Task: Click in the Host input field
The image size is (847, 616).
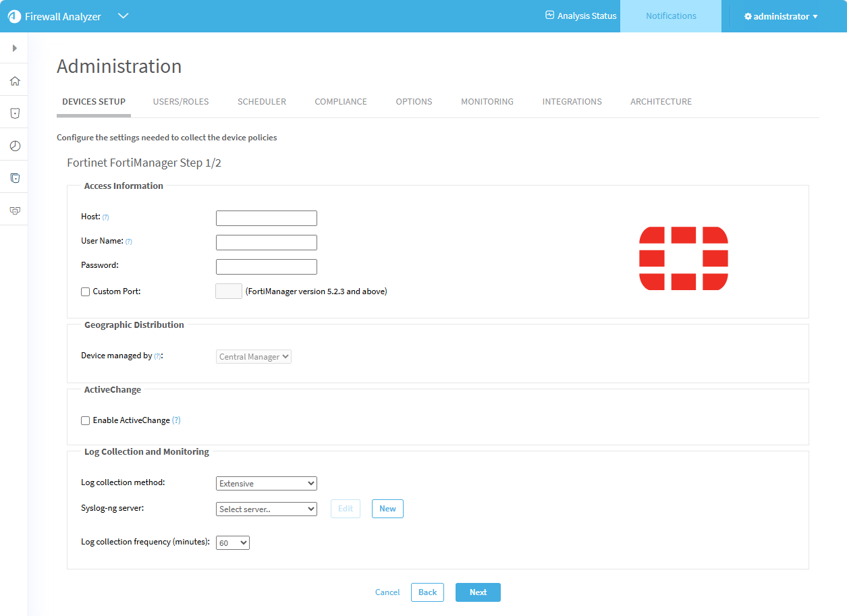Action: (x=266, y=219)
